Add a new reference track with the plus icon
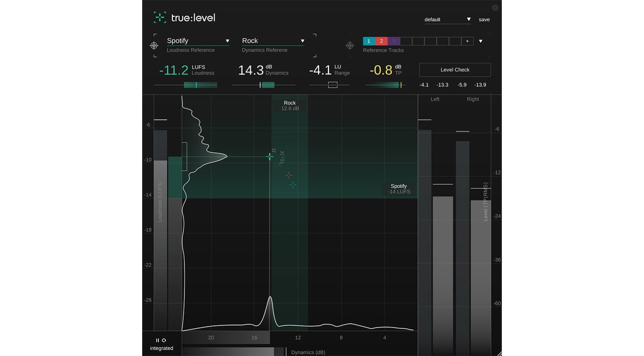Screen dimensions: 644x356 [467, 41]
